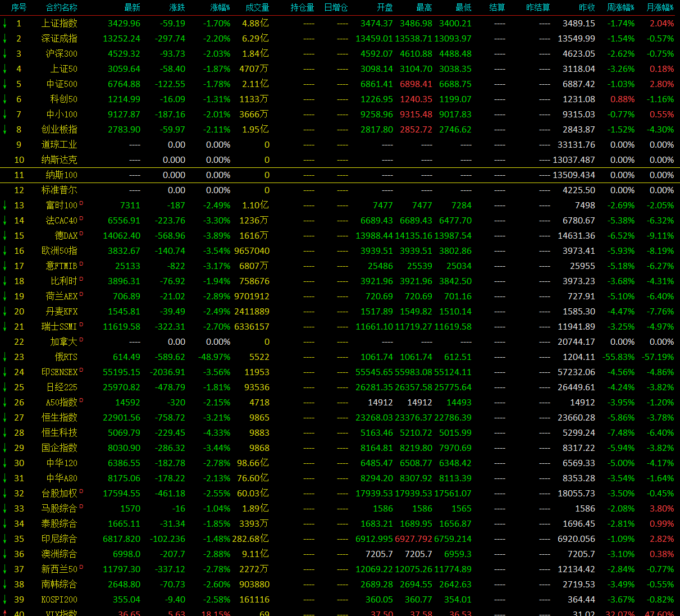Screen dimensions: 680x616
Task: Select the 上证指数 row name
Action: pos(59,24)
